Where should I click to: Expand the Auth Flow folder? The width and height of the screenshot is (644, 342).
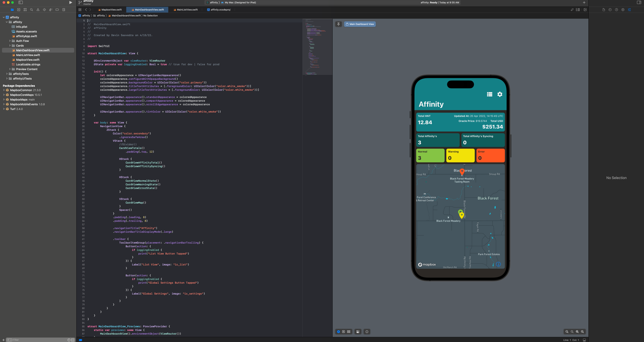pos(10,41)
